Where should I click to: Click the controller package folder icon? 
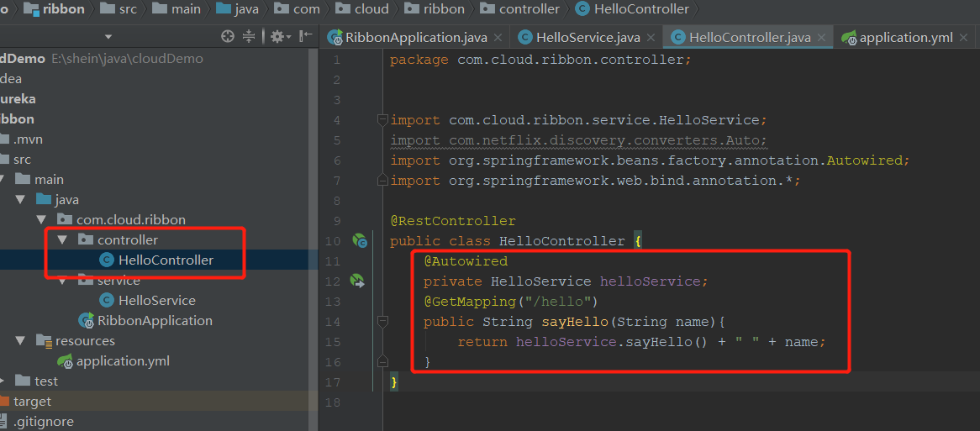click(x=85, y=239)
